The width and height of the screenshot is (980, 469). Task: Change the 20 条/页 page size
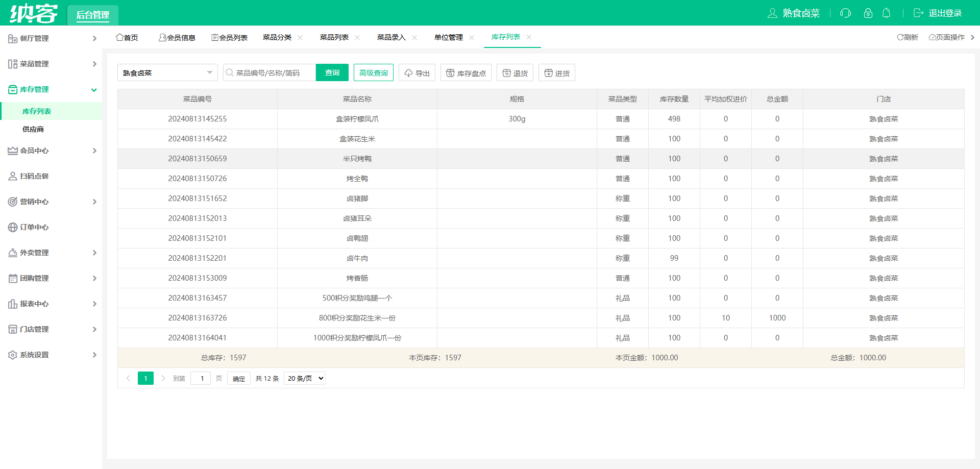(305, 378)
